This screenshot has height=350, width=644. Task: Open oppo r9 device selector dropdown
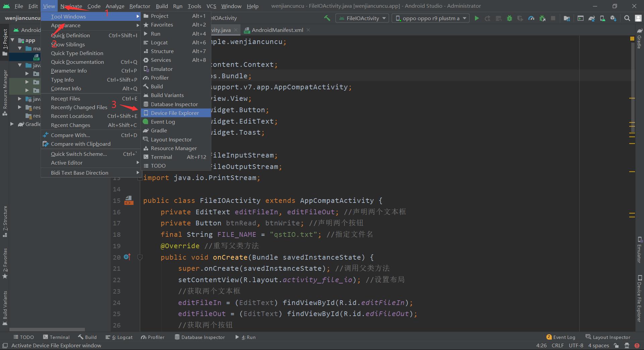tap(431, 18)
